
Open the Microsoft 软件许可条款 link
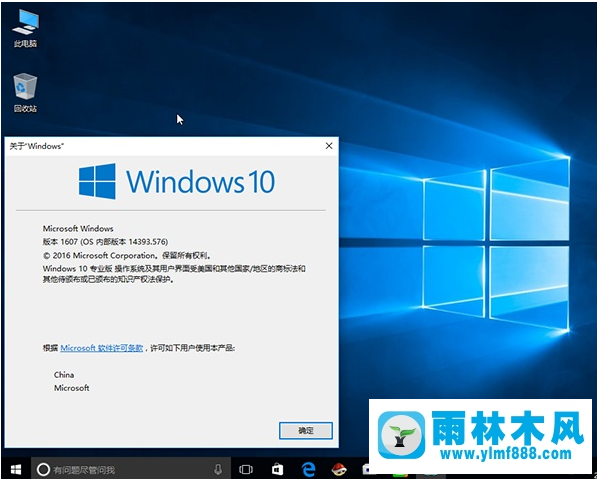[102, 348]
